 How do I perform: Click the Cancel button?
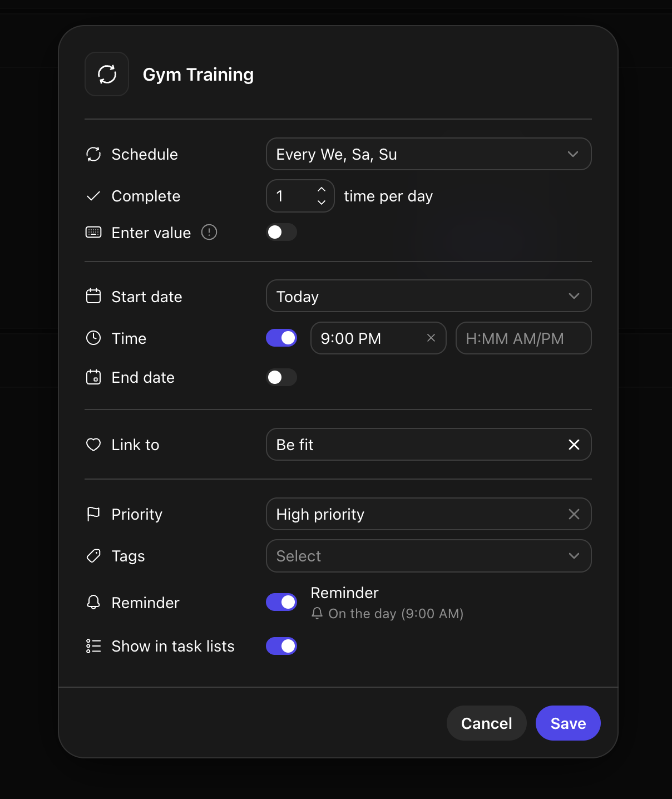pos(487,723)
